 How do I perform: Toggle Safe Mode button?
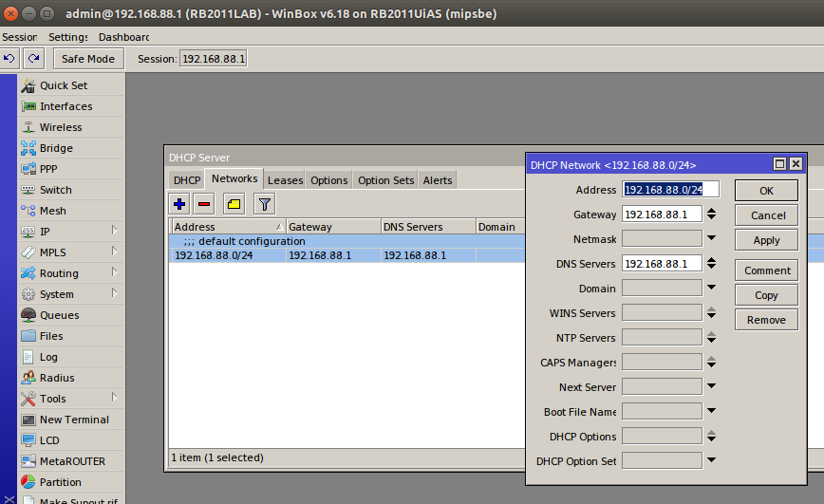(88, 59)
